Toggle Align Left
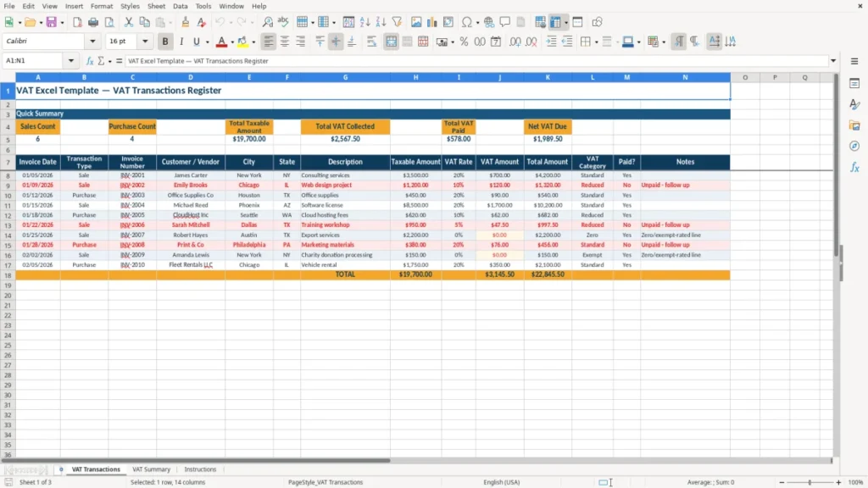 pos(269,42)
